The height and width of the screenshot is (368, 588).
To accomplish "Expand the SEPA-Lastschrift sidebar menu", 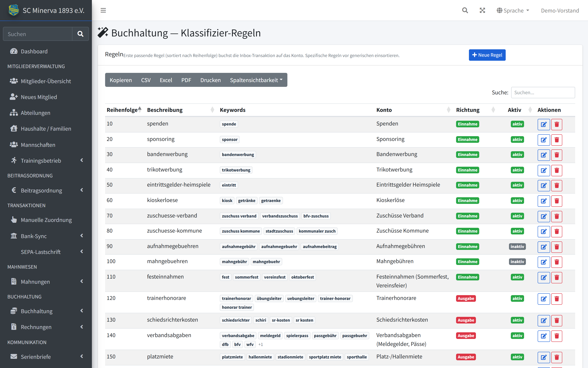I will pos(46,252).
